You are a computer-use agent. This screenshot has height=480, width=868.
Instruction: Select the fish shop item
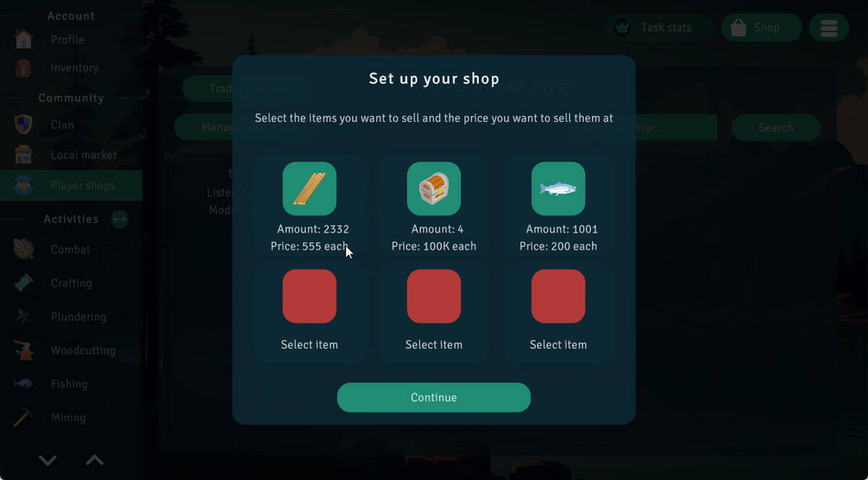point(558,189)
